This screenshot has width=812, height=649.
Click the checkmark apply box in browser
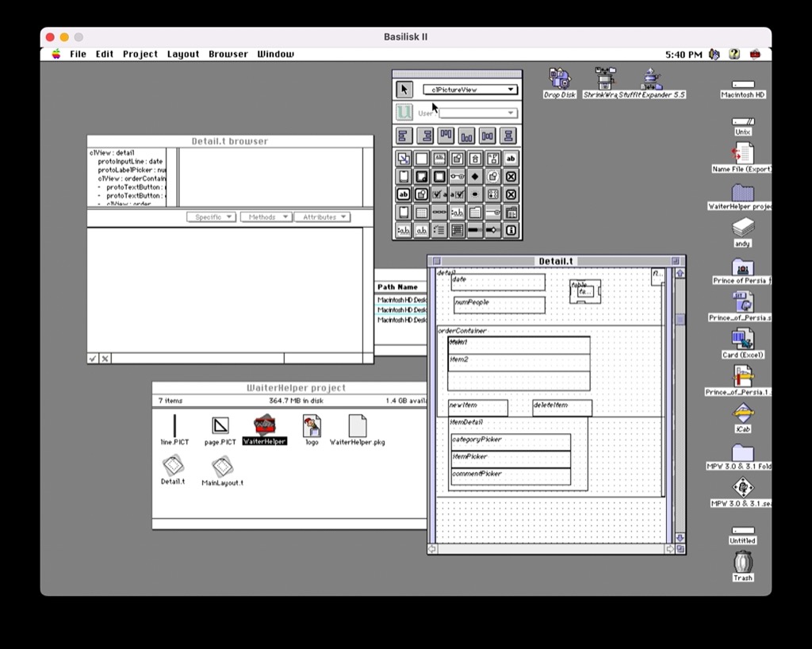coord(93,359)
